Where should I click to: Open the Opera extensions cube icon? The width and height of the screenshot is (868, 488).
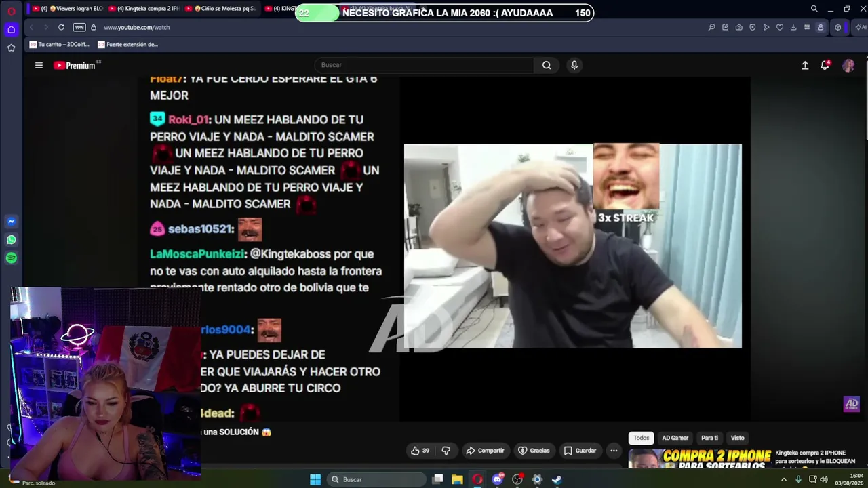tap(837, 27)
